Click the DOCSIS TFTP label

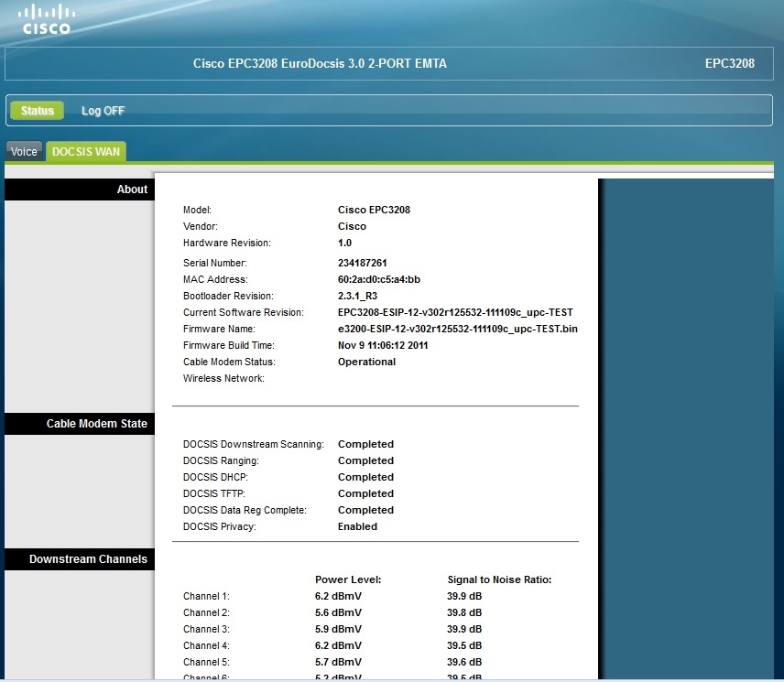pyautogui.click(x=214, y=493)
